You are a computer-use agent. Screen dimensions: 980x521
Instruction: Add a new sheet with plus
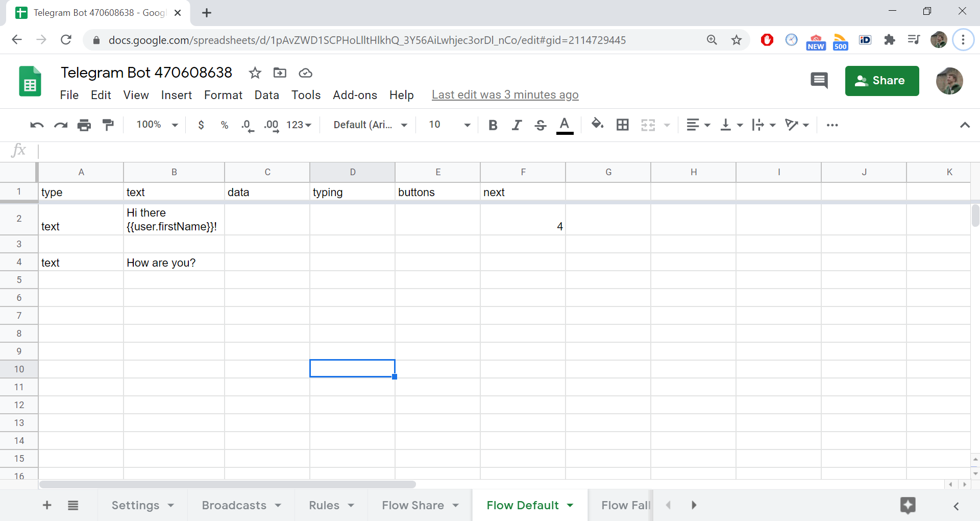47,505
